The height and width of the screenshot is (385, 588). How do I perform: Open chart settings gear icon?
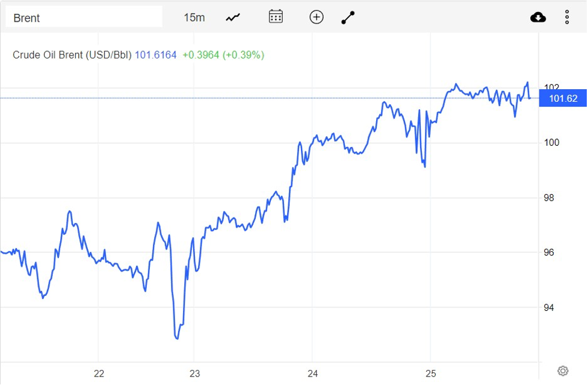pyautogui.click(x=563, y=371)
